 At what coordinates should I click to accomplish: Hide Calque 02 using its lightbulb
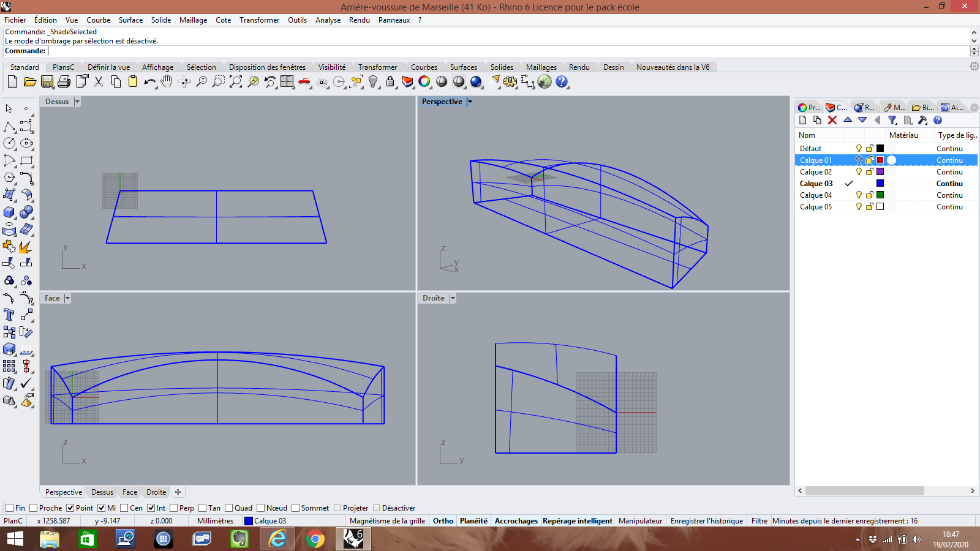(859, 172)
